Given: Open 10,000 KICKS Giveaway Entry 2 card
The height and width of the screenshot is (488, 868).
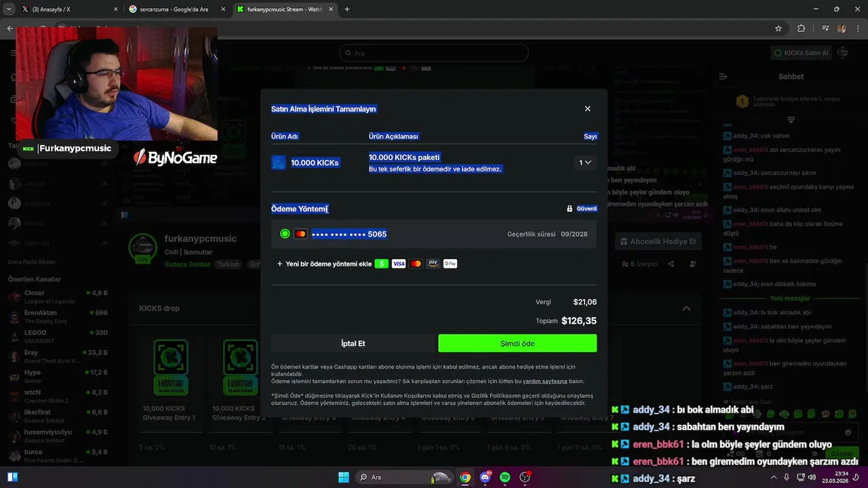Looking at the screenshot, I should click(x=239, y=384).
